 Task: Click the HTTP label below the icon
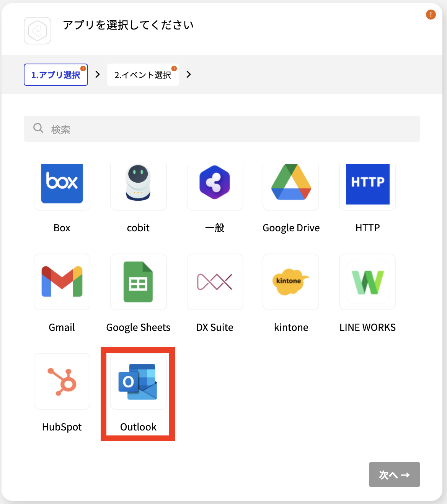368,228
